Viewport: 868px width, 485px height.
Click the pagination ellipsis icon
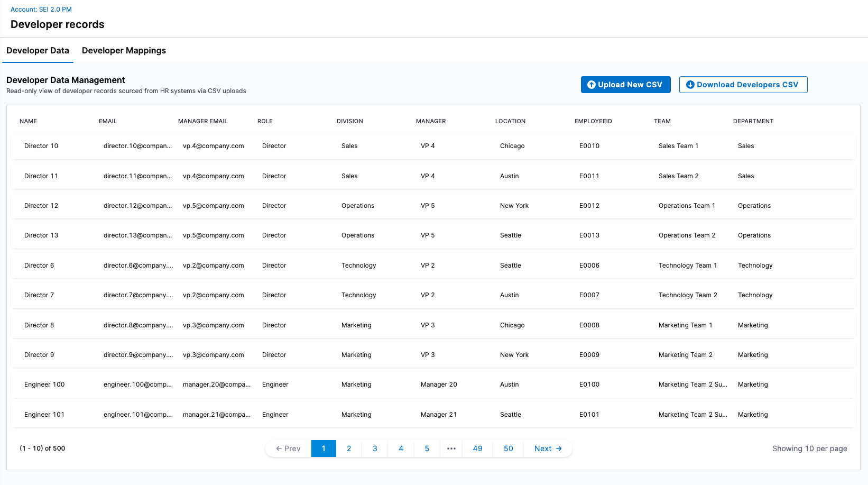[451, 449]
